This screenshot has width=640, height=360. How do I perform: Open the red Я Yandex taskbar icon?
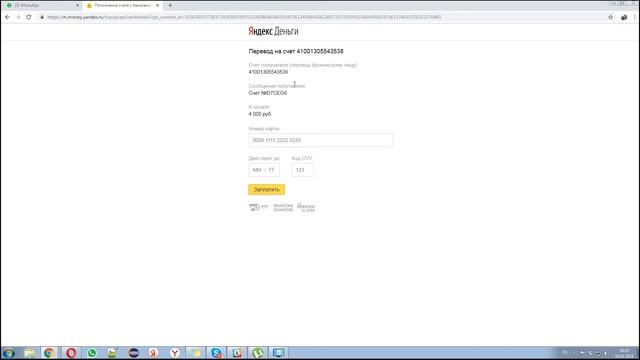[x=153, y=353]
